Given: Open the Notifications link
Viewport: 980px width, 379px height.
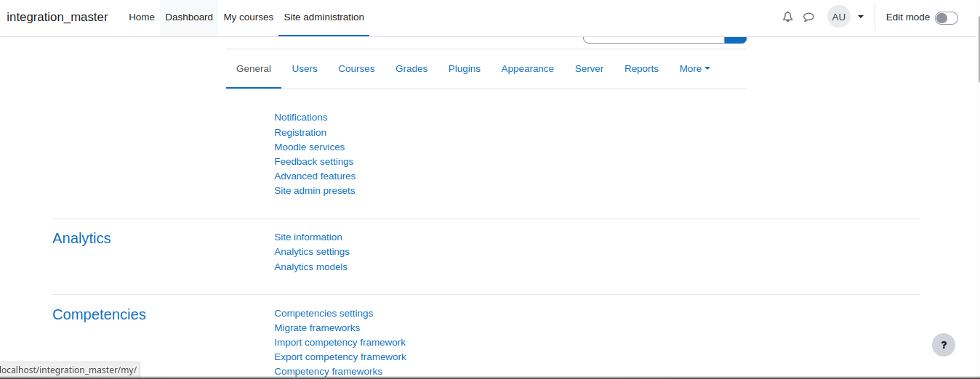Looking at the screenshot, I should coord(301,118).
